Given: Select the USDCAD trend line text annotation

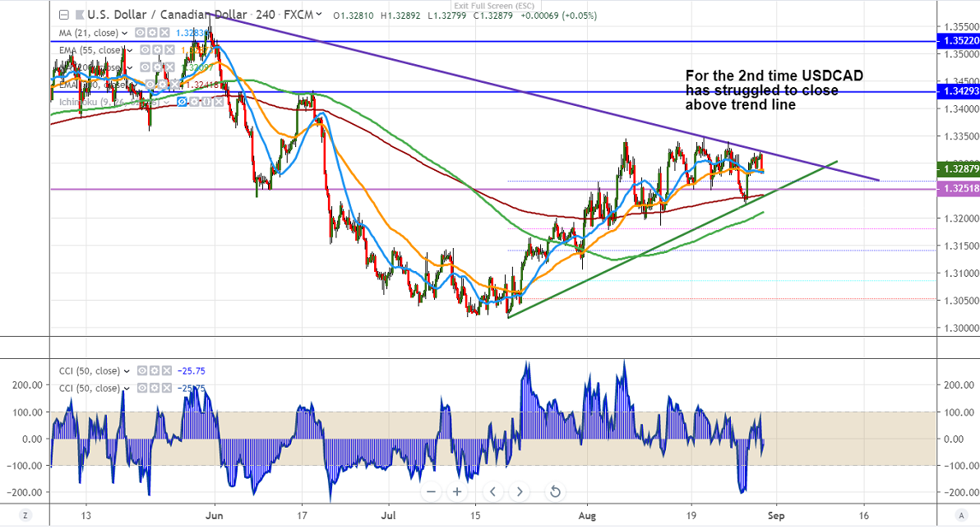Looking at the screenshot, I should (774, 90).
